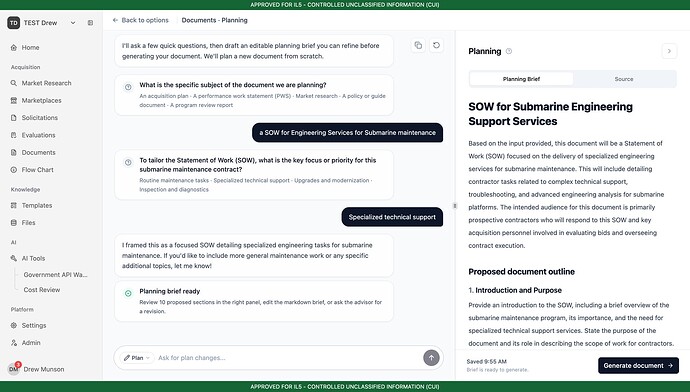Click the TD workspace avatar
The image size is (690, 392).
(14, 22)
